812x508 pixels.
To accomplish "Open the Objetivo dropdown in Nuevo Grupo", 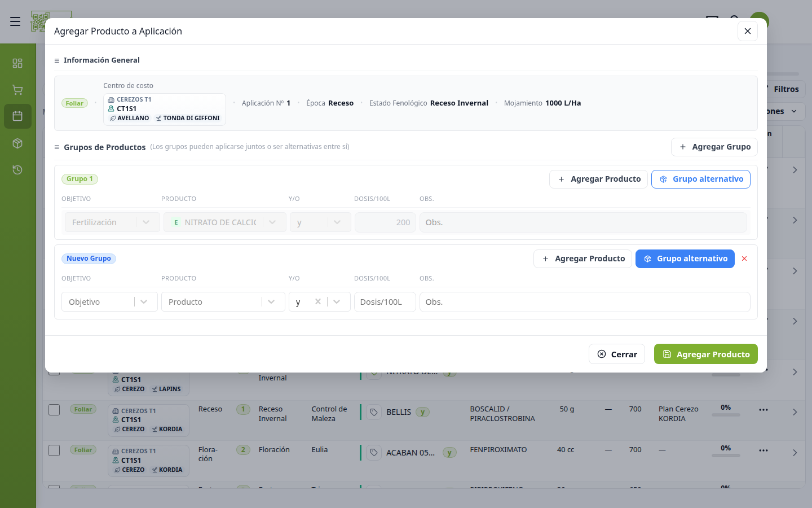I will click(x=109, y=302).
